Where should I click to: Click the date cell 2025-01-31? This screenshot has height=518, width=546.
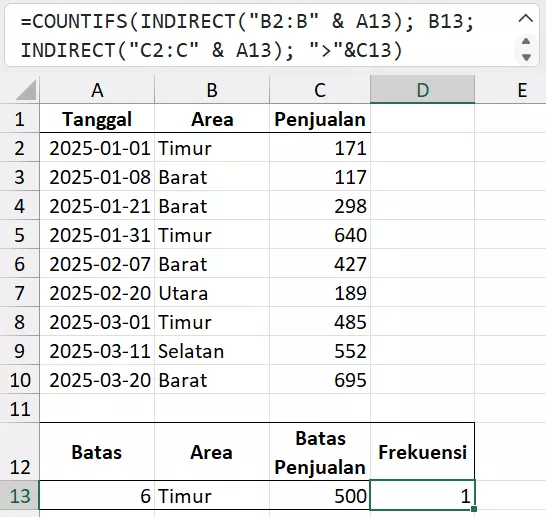click(97, 235)
